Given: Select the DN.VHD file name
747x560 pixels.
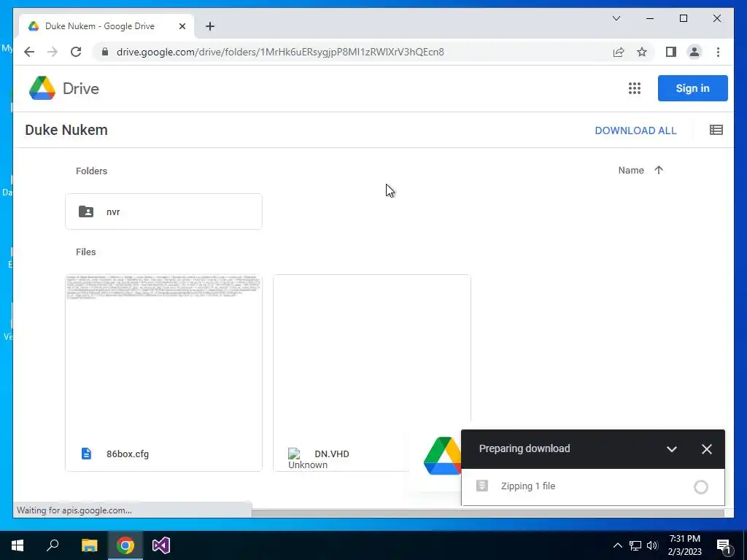Looking at the screenshot, I should click(332, 454).
